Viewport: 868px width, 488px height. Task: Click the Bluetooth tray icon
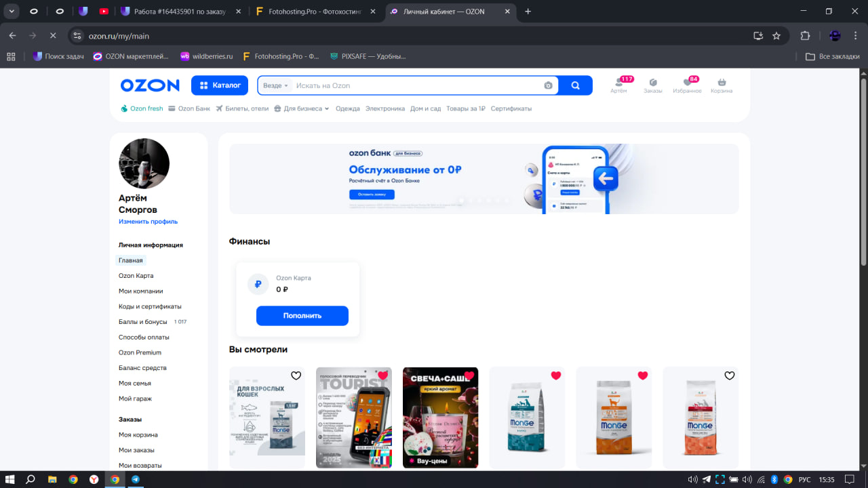(774, 479)
